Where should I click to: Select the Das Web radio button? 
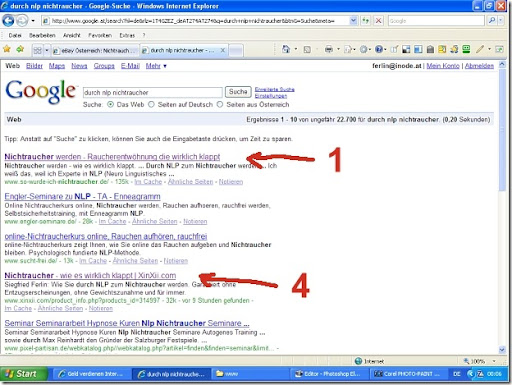pyautogui.click(x=110, y=105)
